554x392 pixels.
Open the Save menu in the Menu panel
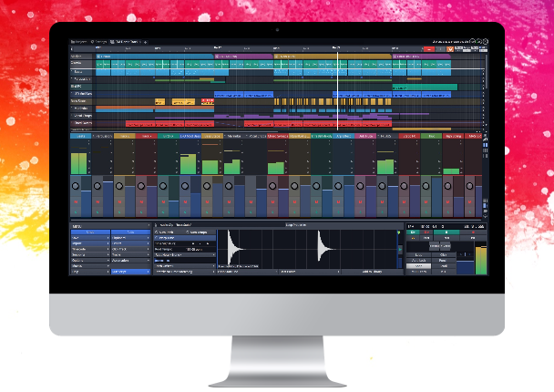pyautogui.click(x=90, y=238)
